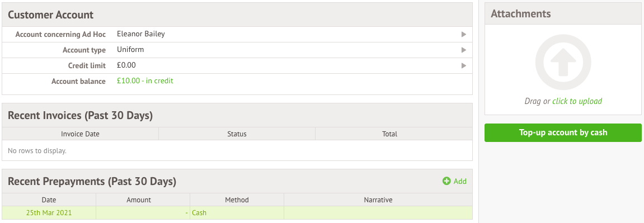Sort prepayments by the Date column header
This screenshot has height=223, width=644.
49,200
